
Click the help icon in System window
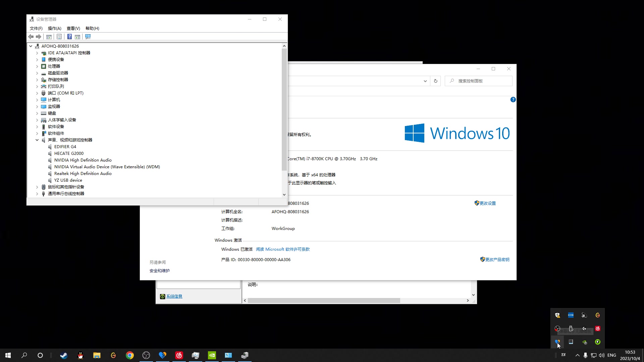(513, 100)
